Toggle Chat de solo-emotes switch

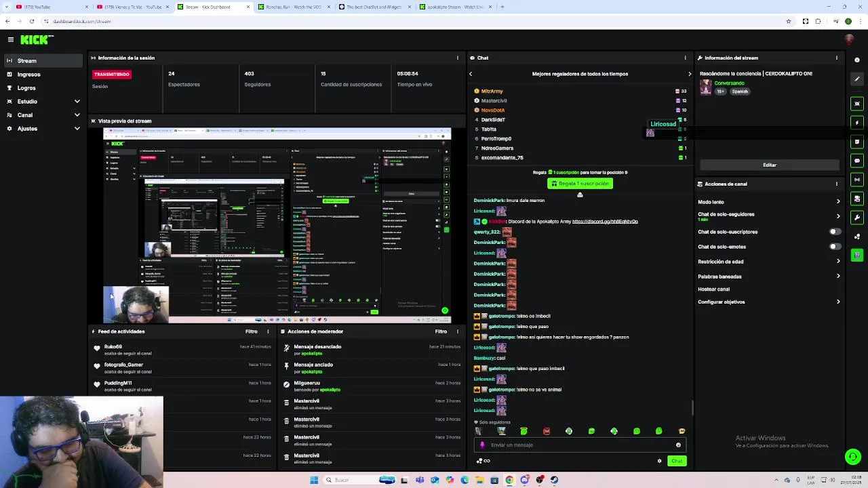point(835,247)
